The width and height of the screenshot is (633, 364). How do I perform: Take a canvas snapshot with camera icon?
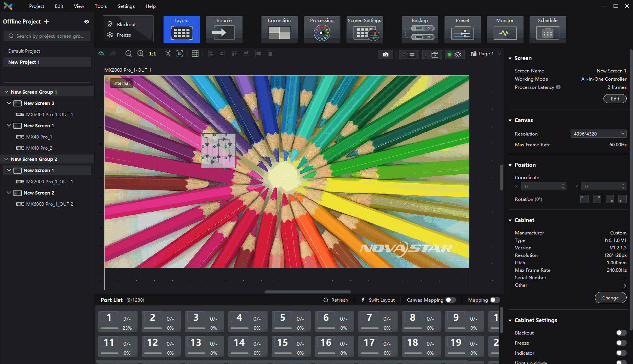point(386,55)
